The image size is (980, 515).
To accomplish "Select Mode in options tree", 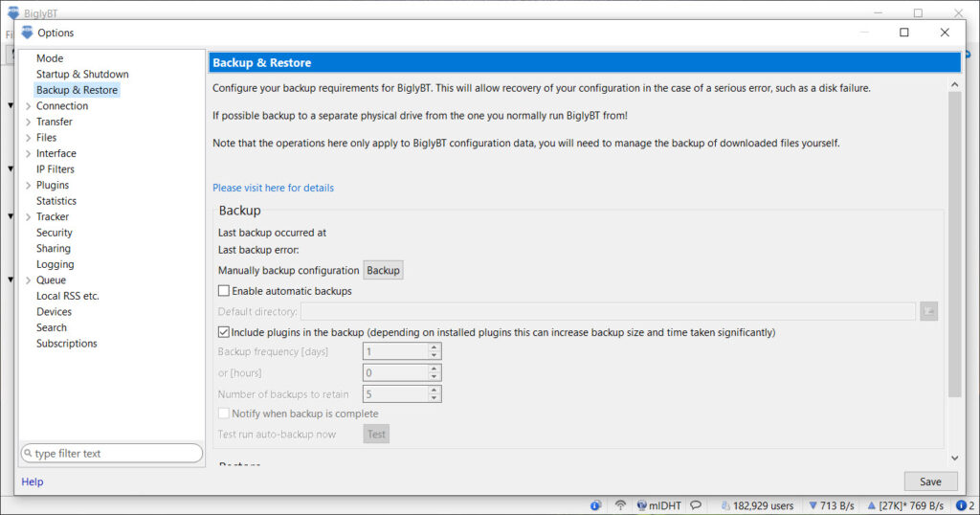I will pos(50,58).
